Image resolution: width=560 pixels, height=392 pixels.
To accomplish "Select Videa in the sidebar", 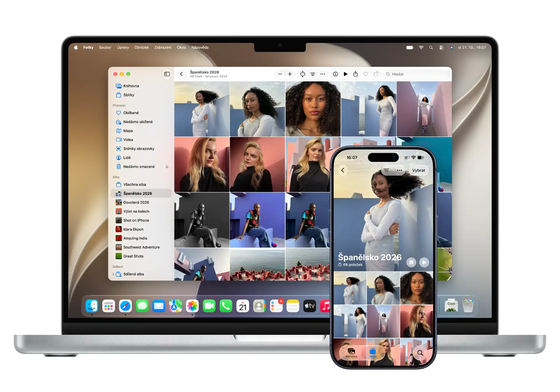I will (141, 140).
